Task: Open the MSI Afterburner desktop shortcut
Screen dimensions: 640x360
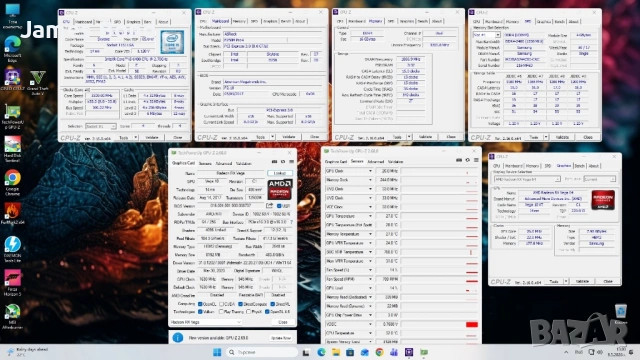Action: (x=12, y=316)
